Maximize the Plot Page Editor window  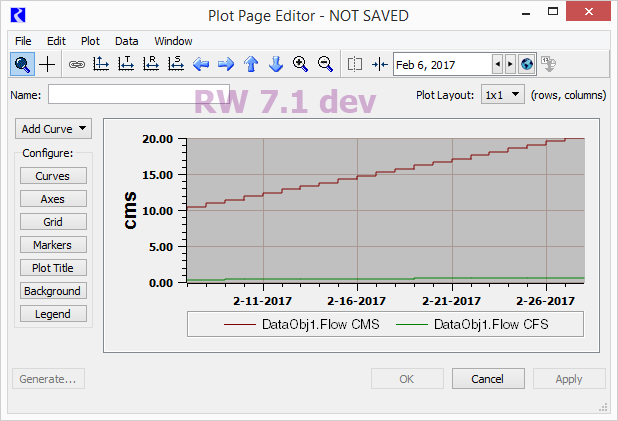tap(553, 12)
